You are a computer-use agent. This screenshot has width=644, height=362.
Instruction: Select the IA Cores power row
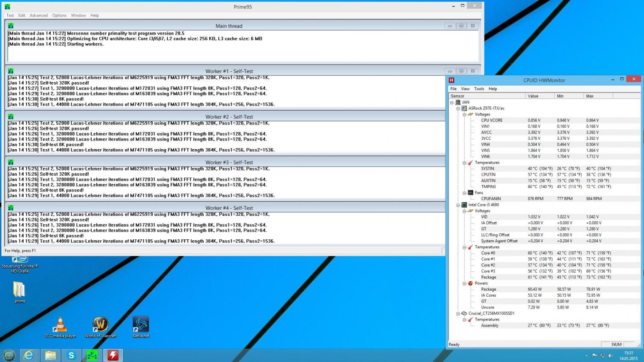(544, 295)
